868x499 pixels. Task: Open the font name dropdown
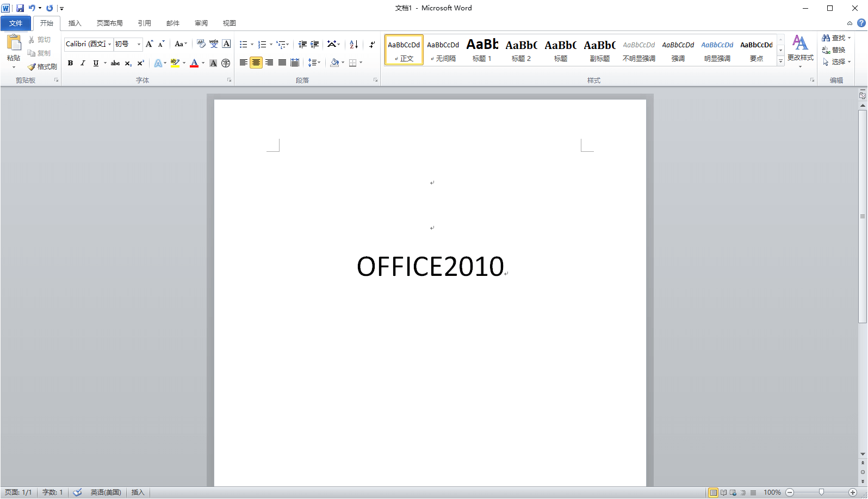pyautogui.click(x=109, y=44)
